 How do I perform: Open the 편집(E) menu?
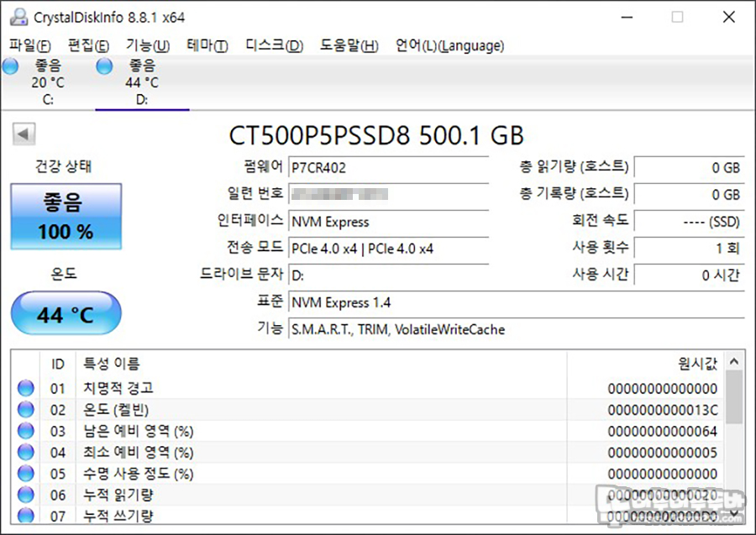pos(89,46)
